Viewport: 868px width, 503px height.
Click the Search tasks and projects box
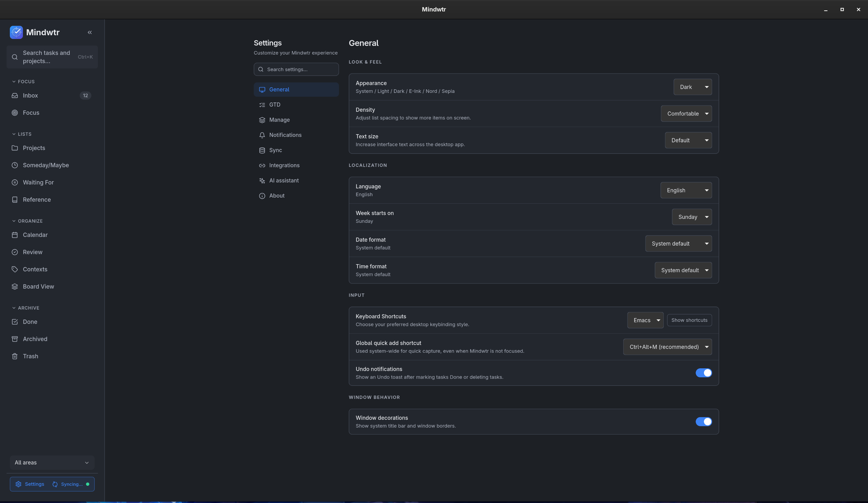tap(52, 57)
